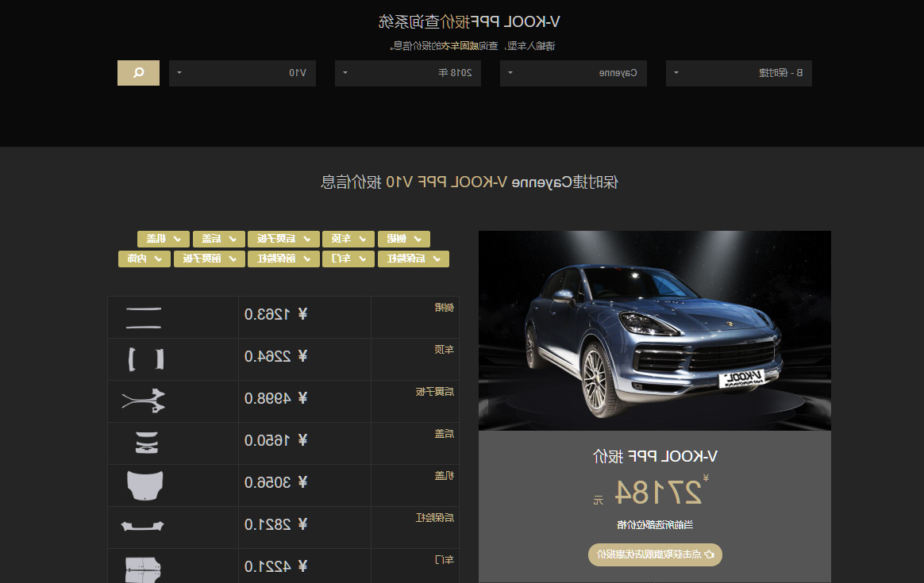924x583 pixels.
Task: Toggle the 内饰 interior selection tag
Action: coord(144,259)
